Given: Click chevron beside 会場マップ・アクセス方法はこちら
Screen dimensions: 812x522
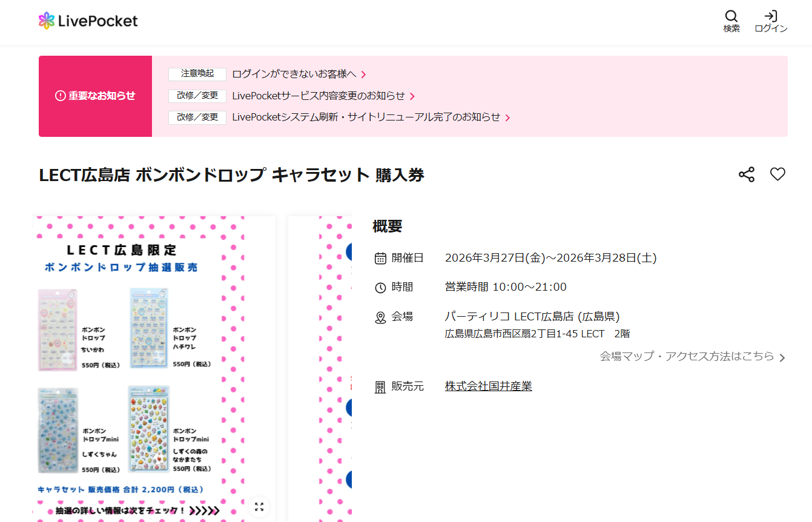Looking at the screenshot, I should tap(781, 357).
